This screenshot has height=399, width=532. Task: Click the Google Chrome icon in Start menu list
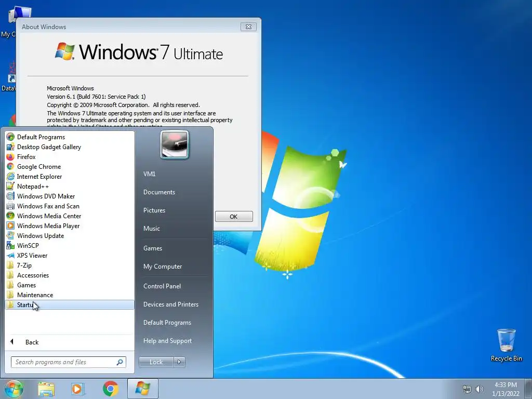(10, 167)
